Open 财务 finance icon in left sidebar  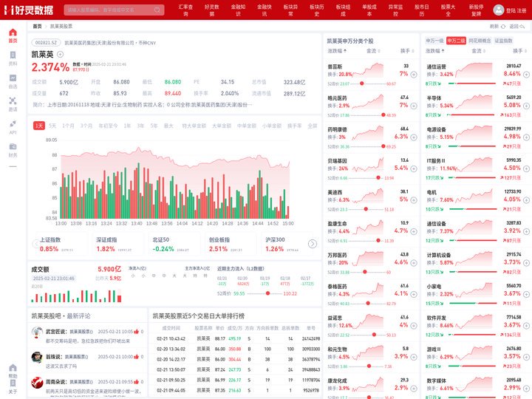pos(13,146)
